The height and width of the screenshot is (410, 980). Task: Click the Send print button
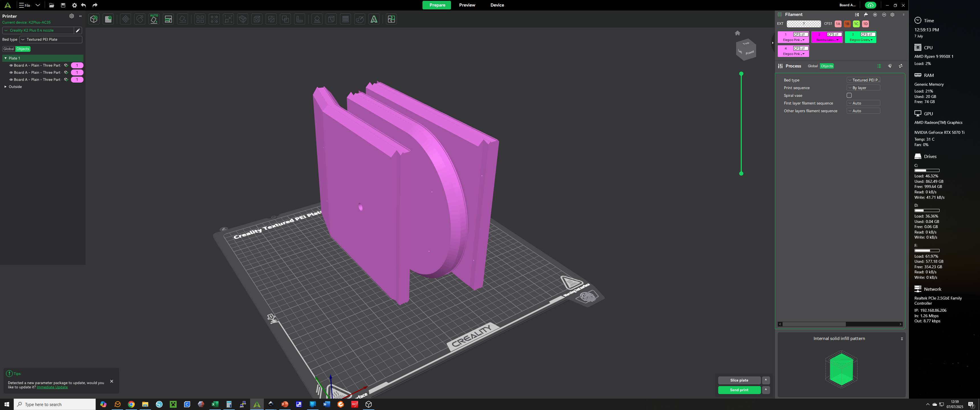[x=739, y=390]
